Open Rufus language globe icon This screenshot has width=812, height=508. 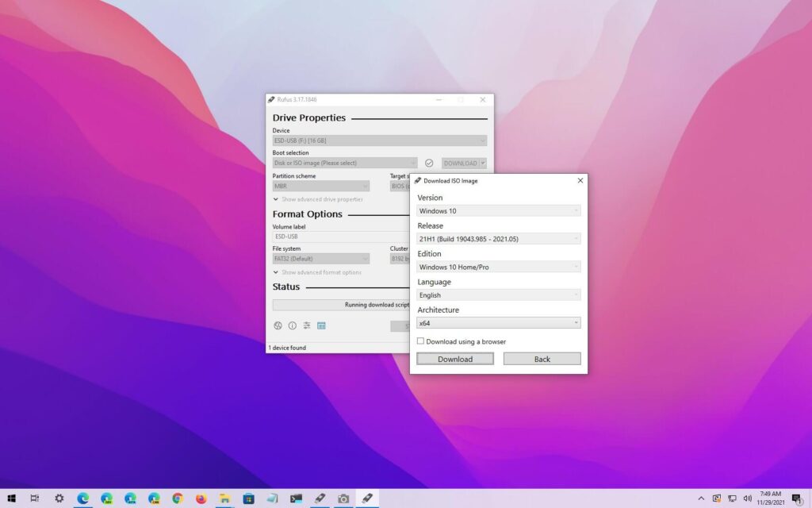(278, 325)
